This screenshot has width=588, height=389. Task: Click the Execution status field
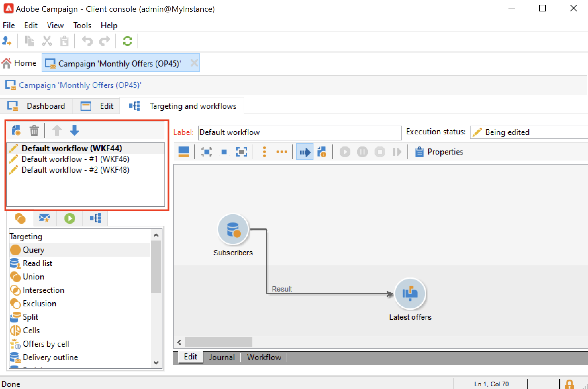click(x=529, y=132)
